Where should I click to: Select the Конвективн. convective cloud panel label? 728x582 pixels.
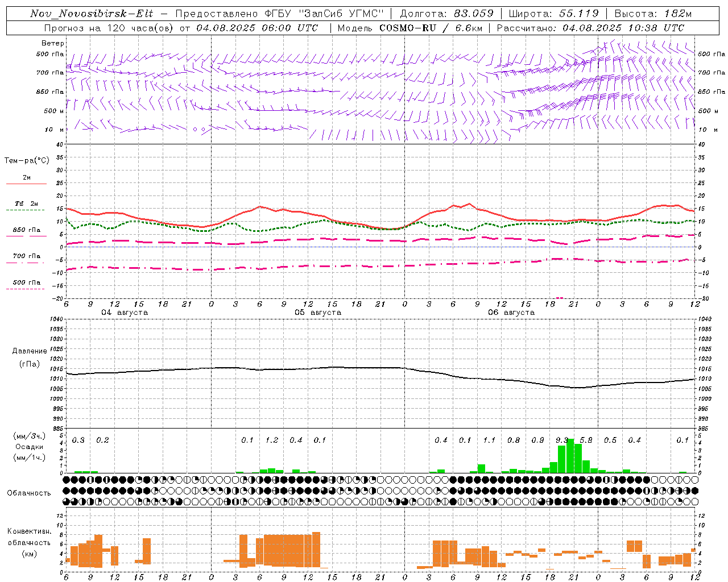(x=29, y=531)
